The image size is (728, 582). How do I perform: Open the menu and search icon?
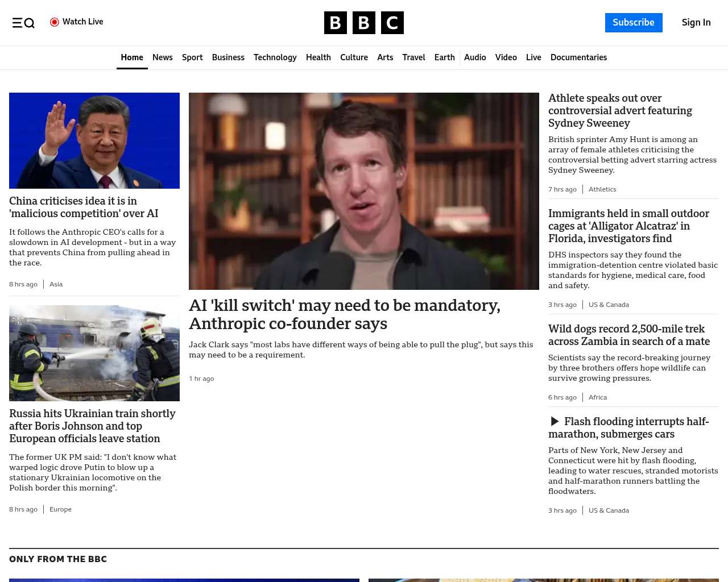(x=23, y=23)
